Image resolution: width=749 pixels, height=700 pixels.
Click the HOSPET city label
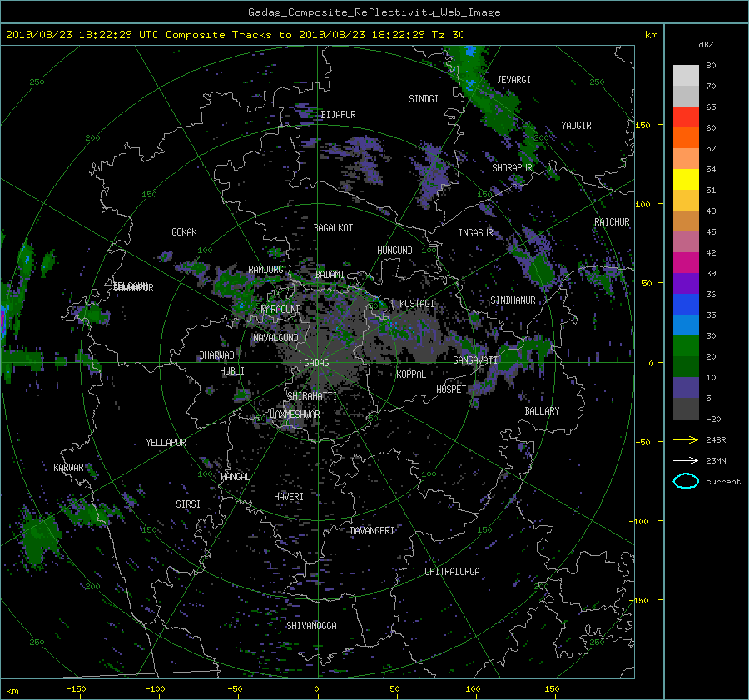(451, 390)
